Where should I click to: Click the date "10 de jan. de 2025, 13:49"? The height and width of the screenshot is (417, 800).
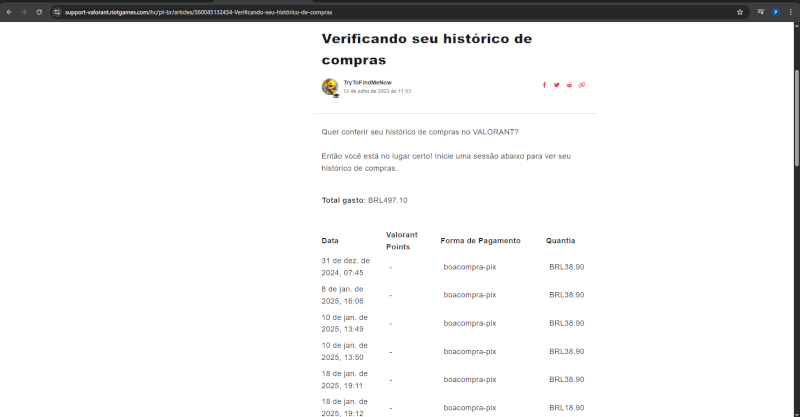tap(344, 323)
